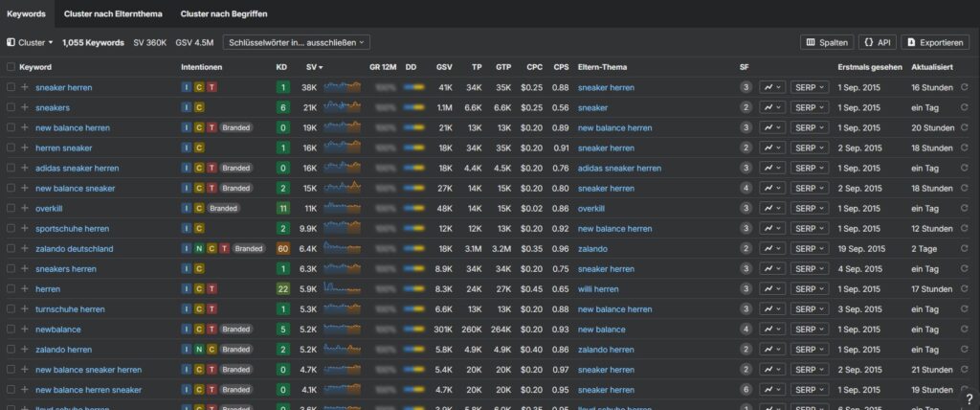Tick the select-all checkbox in table header
The height and width of the screenshot is (410, 980).
(11, 67)
